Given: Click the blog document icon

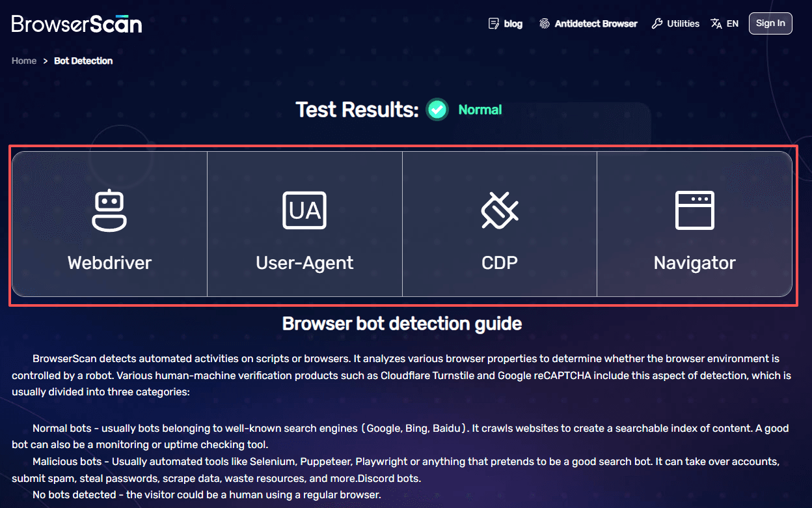Looking at the screenshot, I should tap(494, 23).
